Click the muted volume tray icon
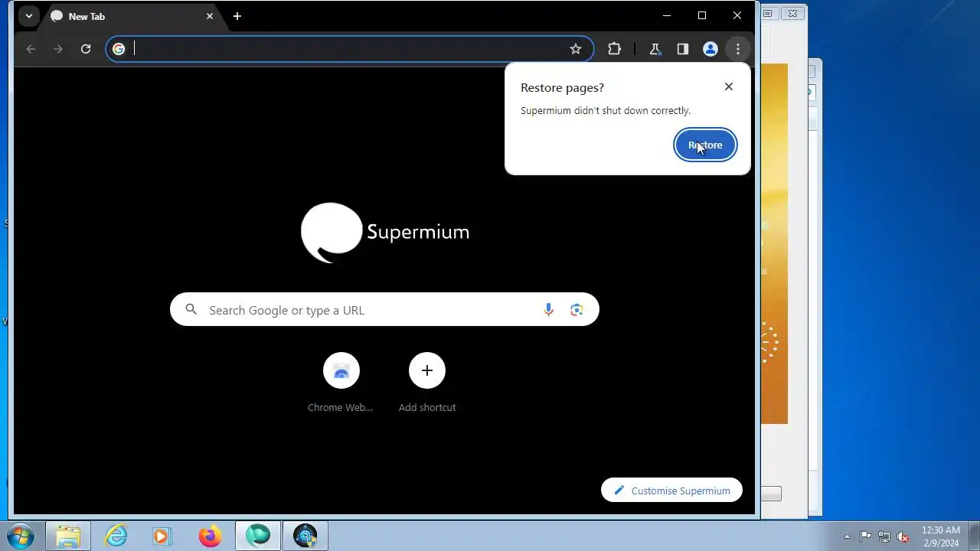 [x=903, y=536]
